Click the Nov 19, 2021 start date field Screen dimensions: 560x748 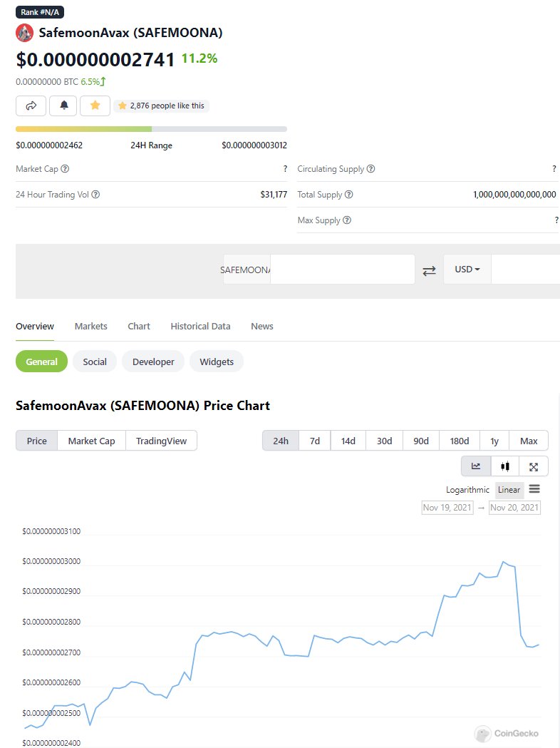tap(447, 508)
